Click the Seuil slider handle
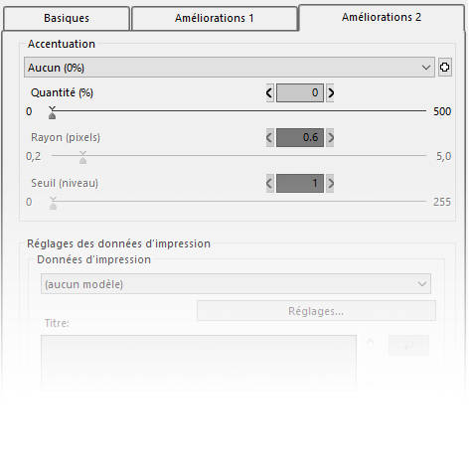 [53, 204]
